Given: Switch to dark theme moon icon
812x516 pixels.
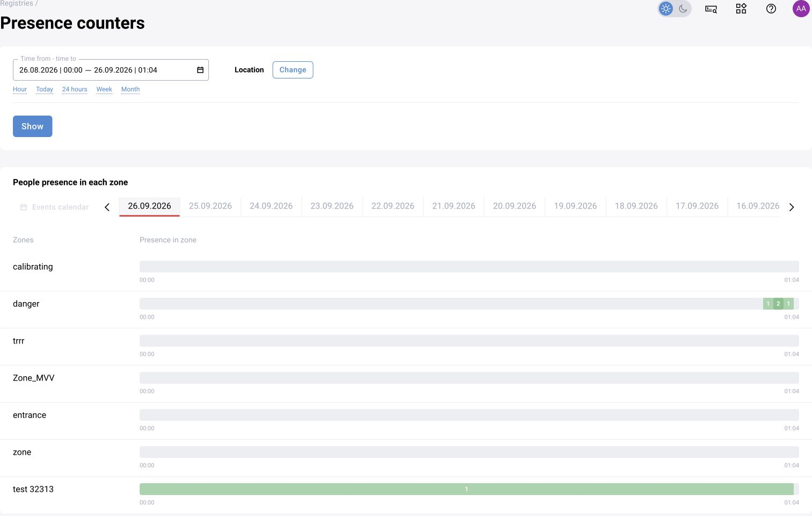Looking at the screenshot, I should pos(683,9).
